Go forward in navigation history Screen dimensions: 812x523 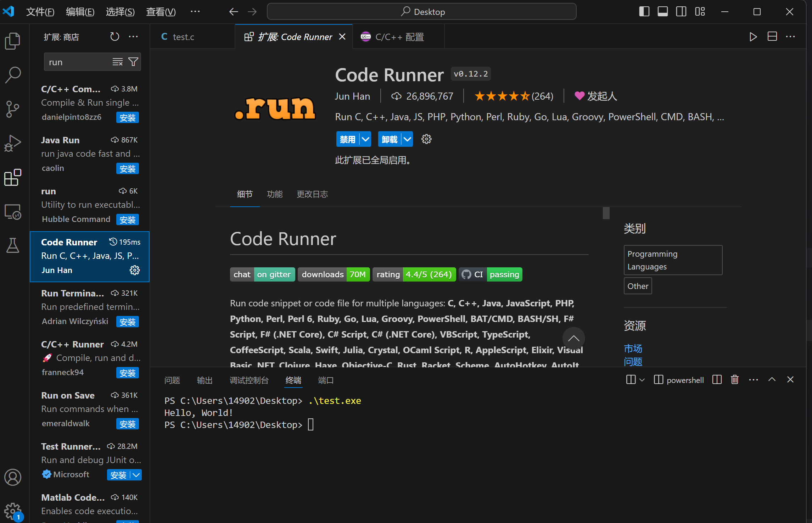coord(252,12)
